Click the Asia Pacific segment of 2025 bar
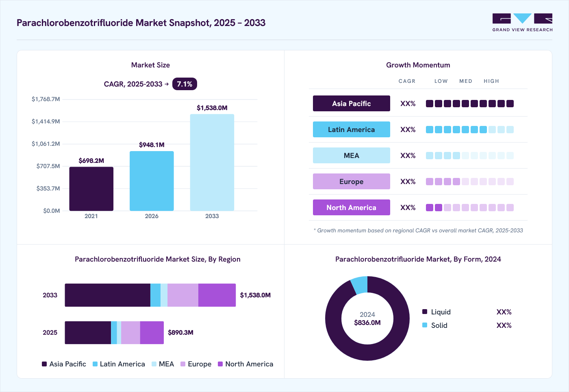The height and width of the screenshot is (392, 569). pos(88,333)
